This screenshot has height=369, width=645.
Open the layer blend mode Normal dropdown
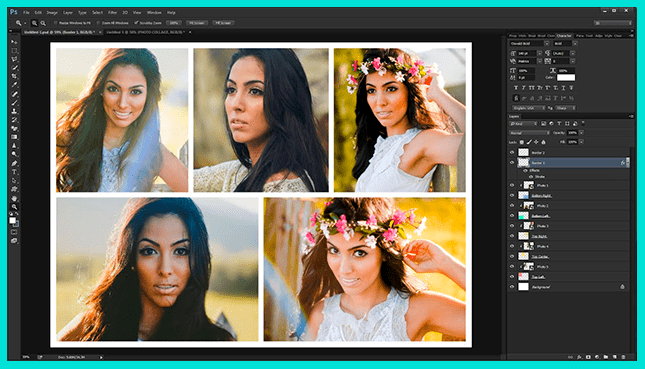[529, 133]
